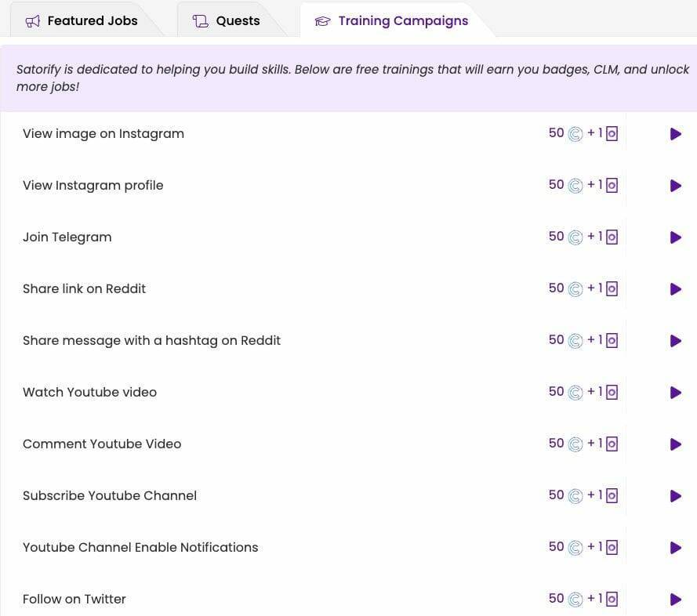
Task: Click graduation cap icon on Training Campaigns tab
Action: tap(323, 21)
